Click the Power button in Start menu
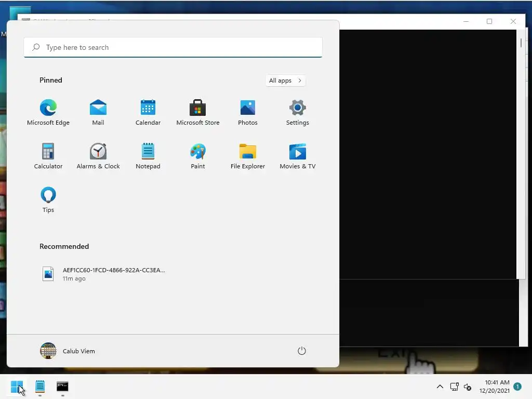Image resolution: width=532 pixels, height=399 pixels. coord(302,351)
